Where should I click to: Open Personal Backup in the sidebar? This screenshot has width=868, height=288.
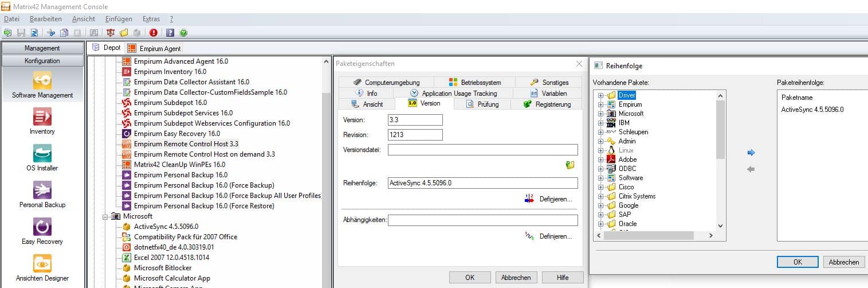42,194
